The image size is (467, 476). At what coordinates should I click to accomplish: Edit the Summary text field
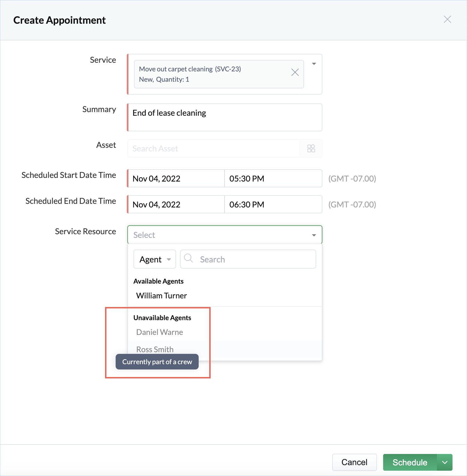pos(225,117)
